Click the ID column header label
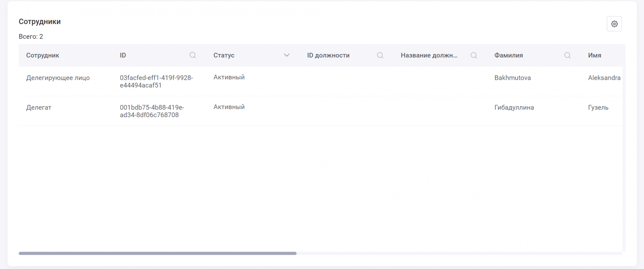The height and width of the screenshot is (269, 644). [123, 55]
